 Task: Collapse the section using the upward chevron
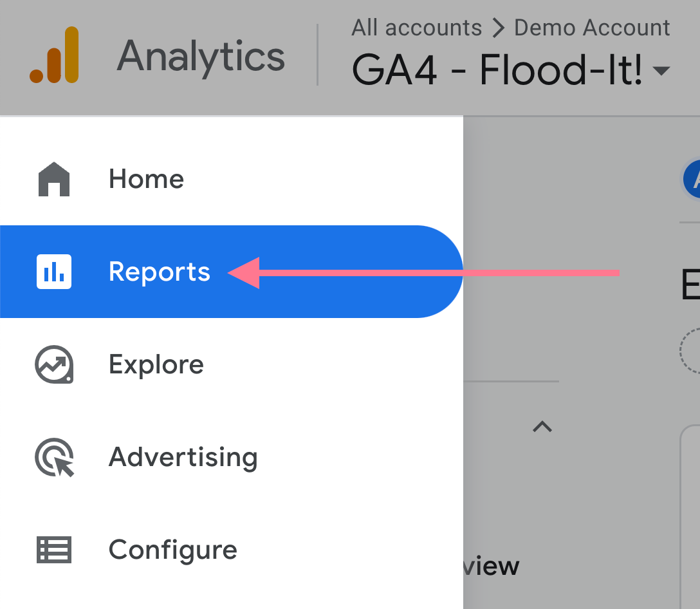coord(542,426)
